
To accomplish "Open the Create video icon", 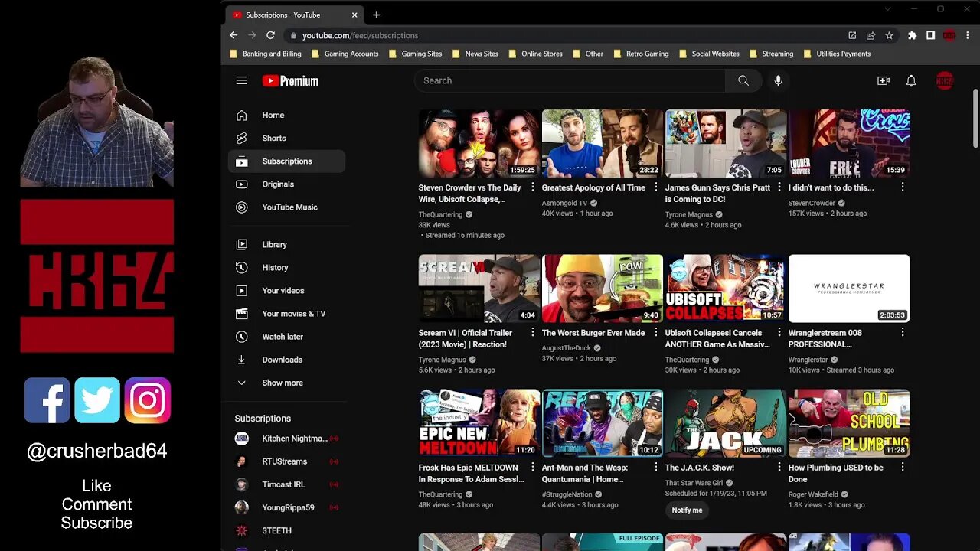I will (884, 80).
